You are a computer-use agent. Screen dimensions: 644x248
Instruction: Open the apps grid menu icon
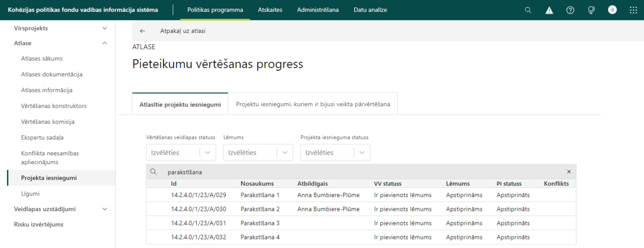pos(633,10)
